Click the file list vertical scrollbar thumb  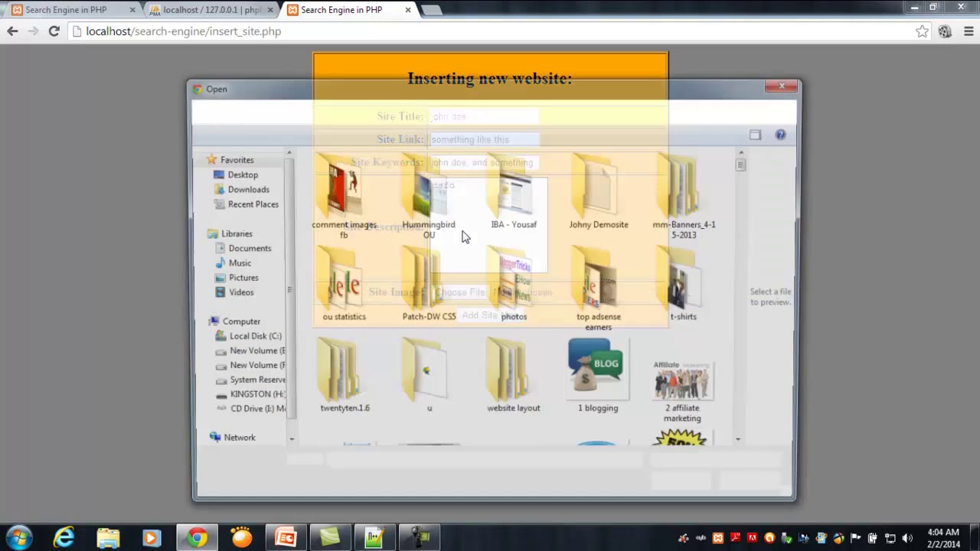740,165
